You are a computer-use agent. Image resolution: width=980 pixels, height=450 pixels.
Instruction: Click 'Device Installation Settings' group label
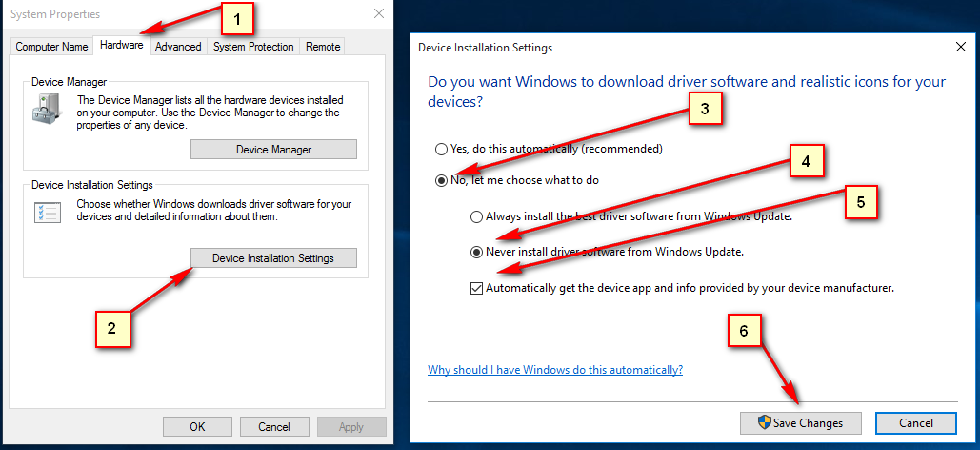(x=91, y=185)
